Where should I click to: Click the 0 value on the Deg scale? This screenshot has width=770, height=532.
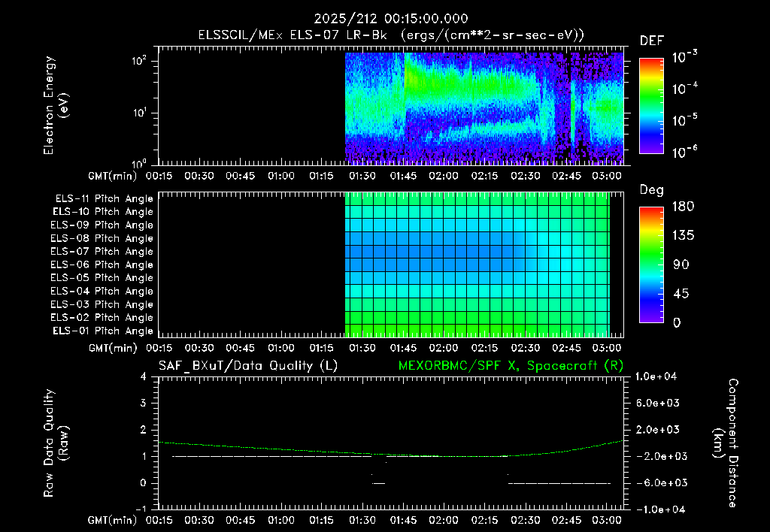tap(677, 322)
